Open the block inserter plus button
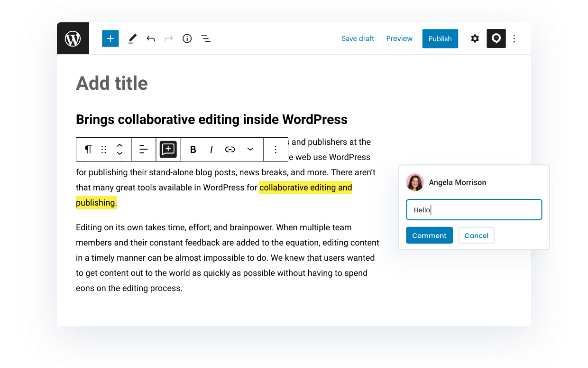Viewport: 588px width, 368px height. point(110,38)
